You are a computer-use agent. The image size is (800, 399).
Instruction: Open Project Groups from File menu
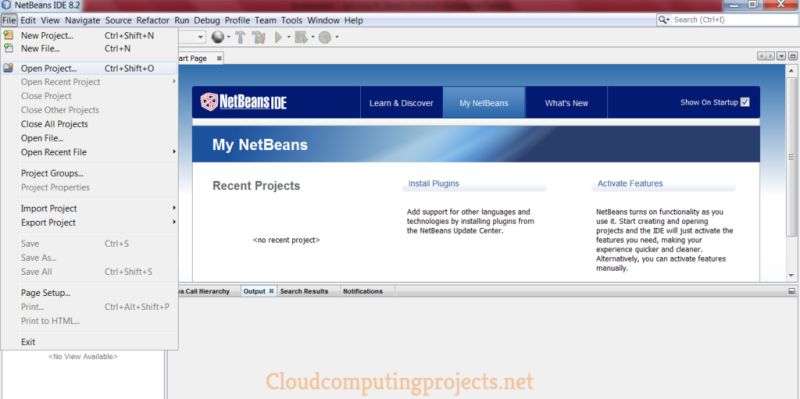tap(89, 173)
